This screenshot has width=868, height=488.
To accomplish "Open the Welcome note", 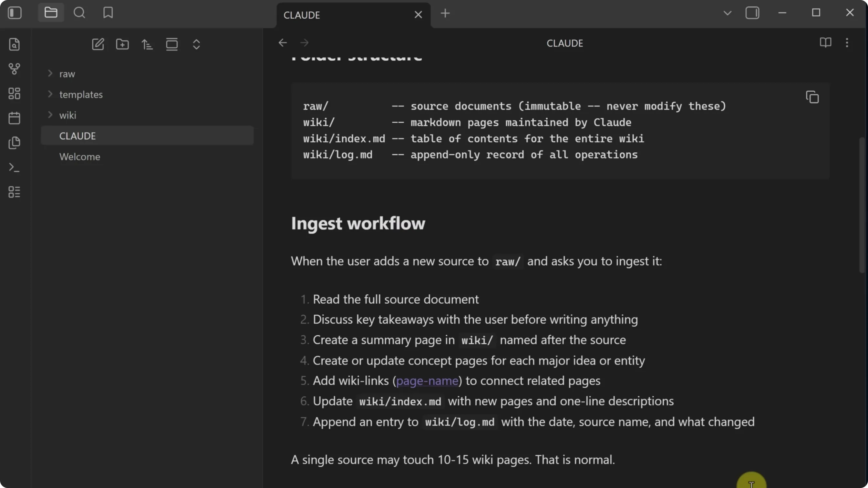I will pyautogui.click(x=147, y=157).
